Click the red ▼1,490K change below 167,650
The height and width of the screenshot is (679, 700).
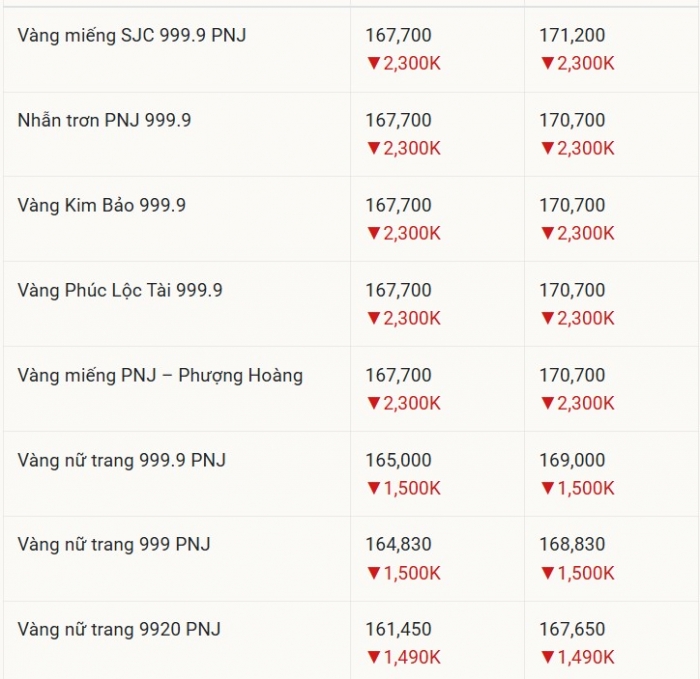(x=577, y=658)
